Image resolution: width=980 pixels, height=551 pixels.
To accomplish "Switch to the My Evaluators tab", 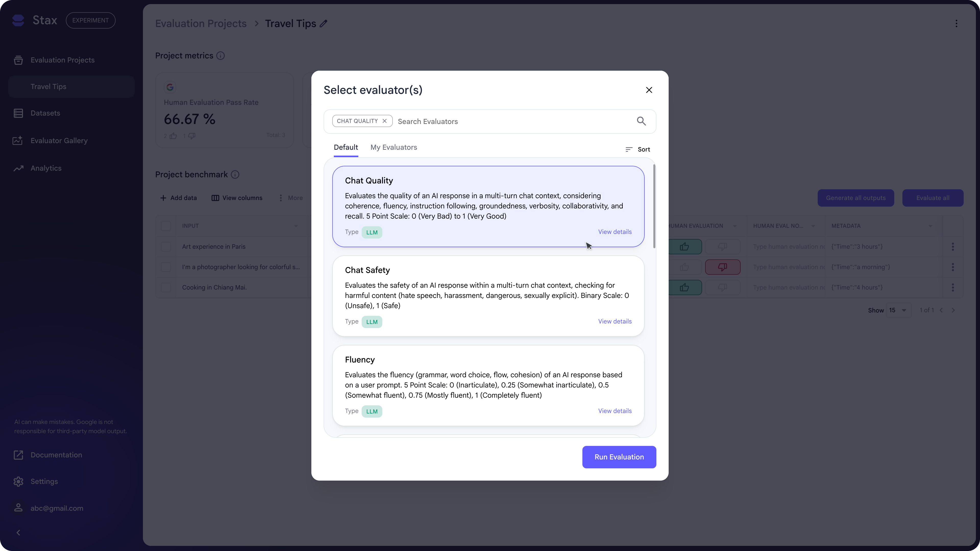I will tap(394, 147).
